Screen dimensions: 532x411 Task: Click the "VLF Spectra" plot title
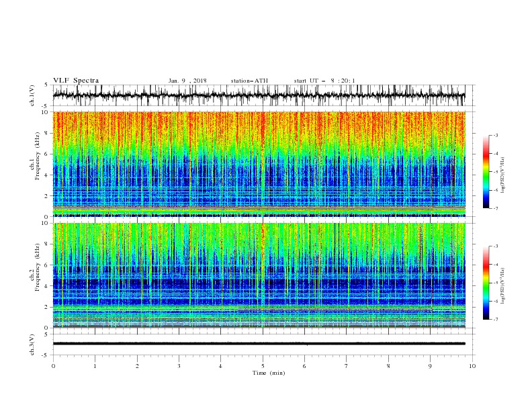point(76,81)
